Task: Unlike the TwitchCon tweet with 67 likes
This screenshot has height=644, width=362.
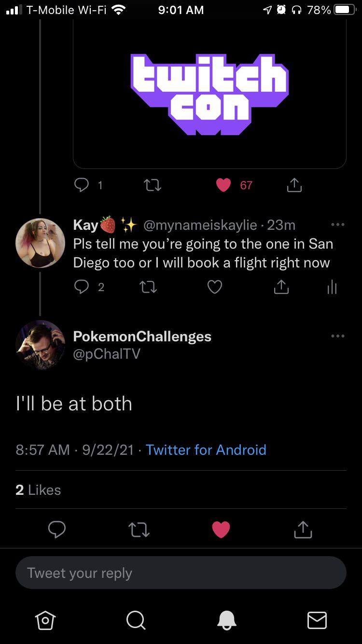Action: [223, 185]
